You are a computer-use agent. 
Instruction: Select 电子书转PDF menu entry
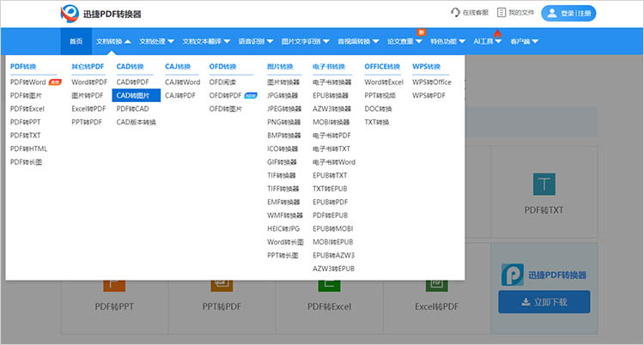pyautogui.click(x=331, y=135)
